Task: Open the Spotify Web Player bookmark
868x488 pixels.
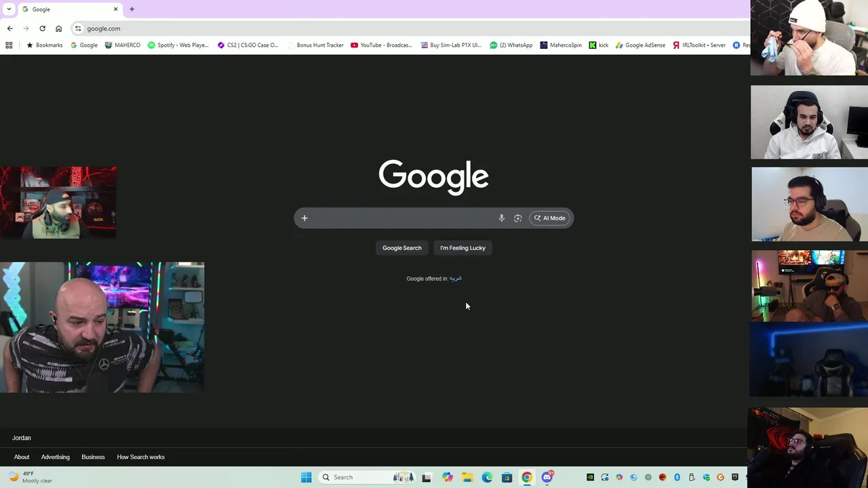Action: (x=178, y=45)
